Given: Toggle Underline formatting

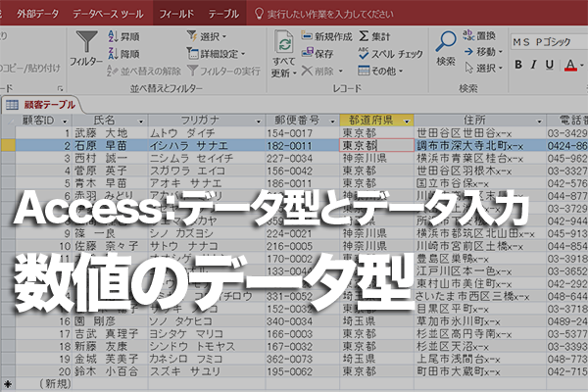Looking at the screenshot, I should coord(550,65).
